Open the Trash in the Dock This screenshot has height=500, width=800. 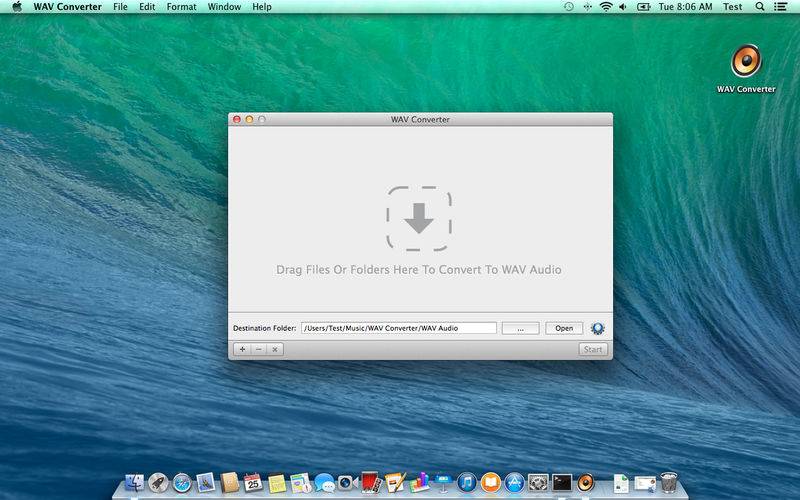[x=668, y=482]
